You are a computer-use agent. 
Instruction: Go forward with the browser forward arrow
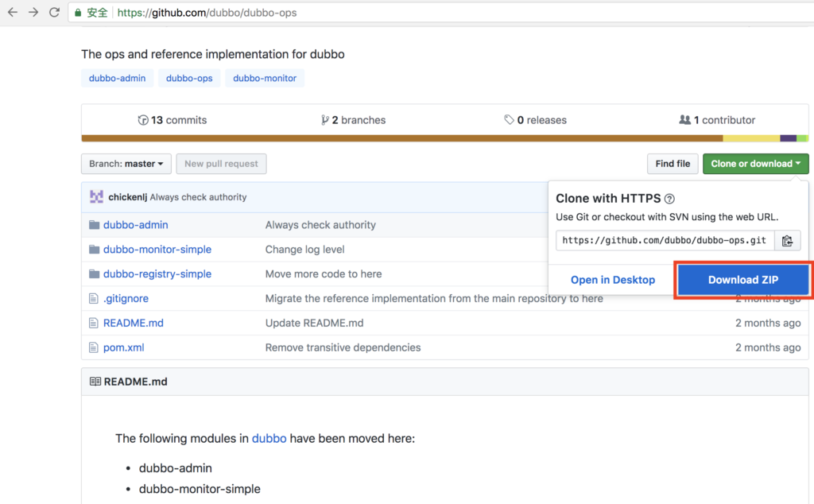33,13
